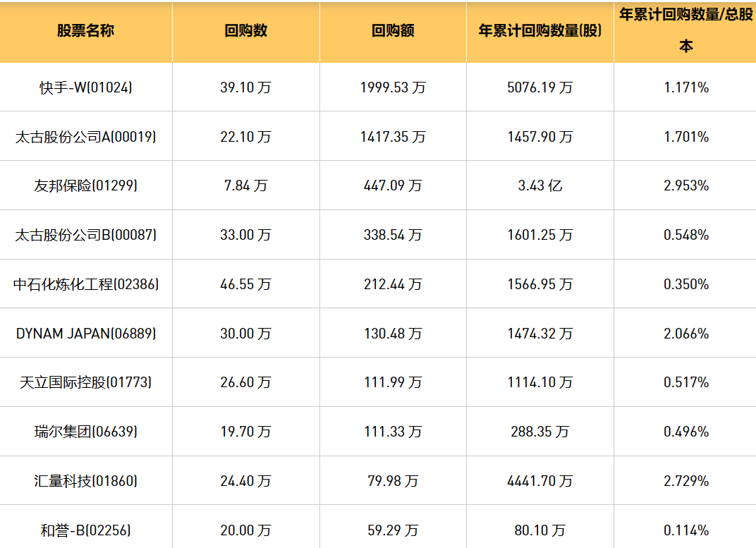Select the 汇量科技(01860) stock name
The image size is (756, 548).
86,481
